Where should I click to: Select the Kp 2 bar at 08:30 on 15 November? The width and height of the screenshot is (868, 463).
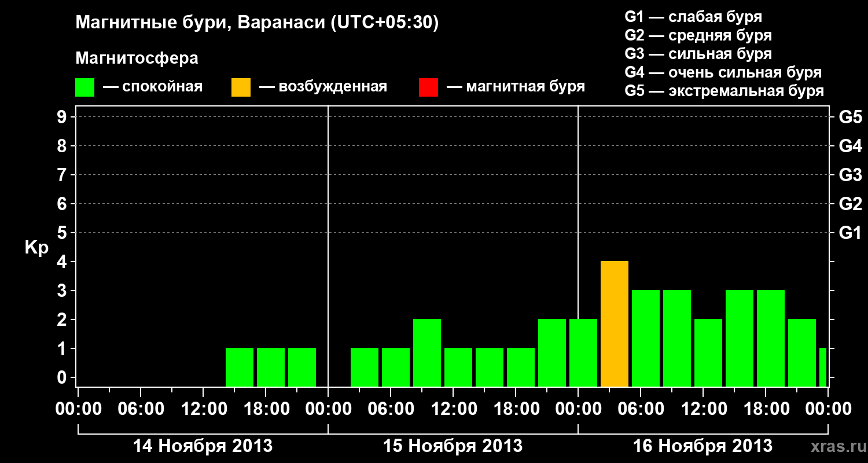427,353
